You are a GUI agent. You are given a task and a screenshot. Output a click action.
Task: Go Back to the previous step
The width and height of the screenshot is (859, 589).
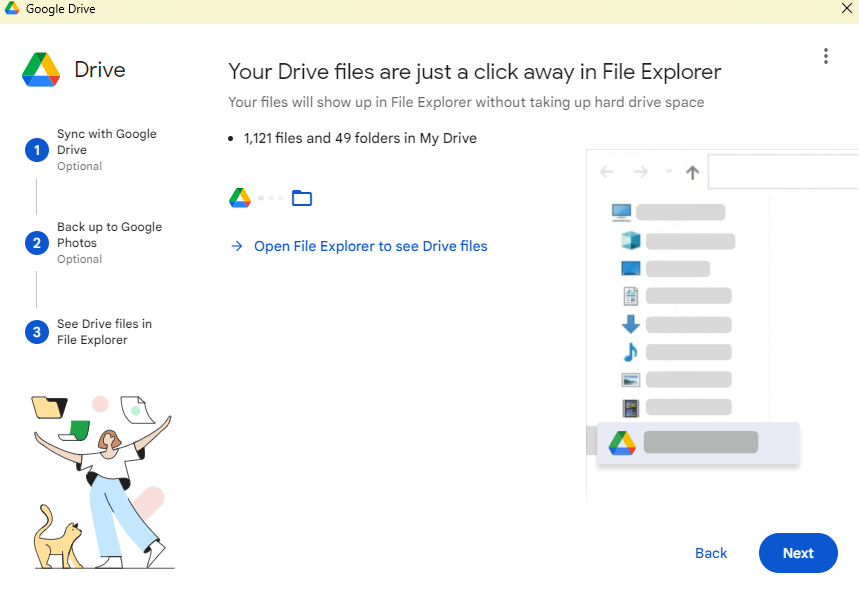coord(711,553)
